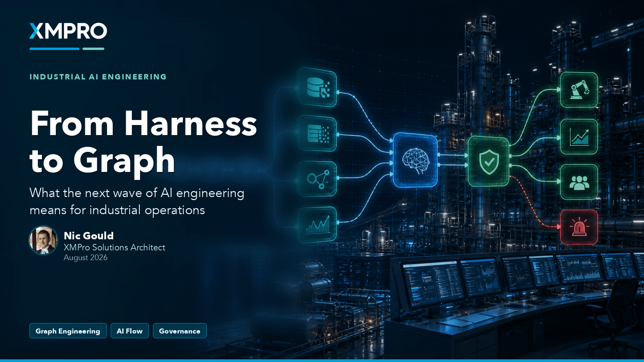Screen dimensions: 644x362
Task: Click the name 'Nic Gould'
Action: [x=89, y=236]
